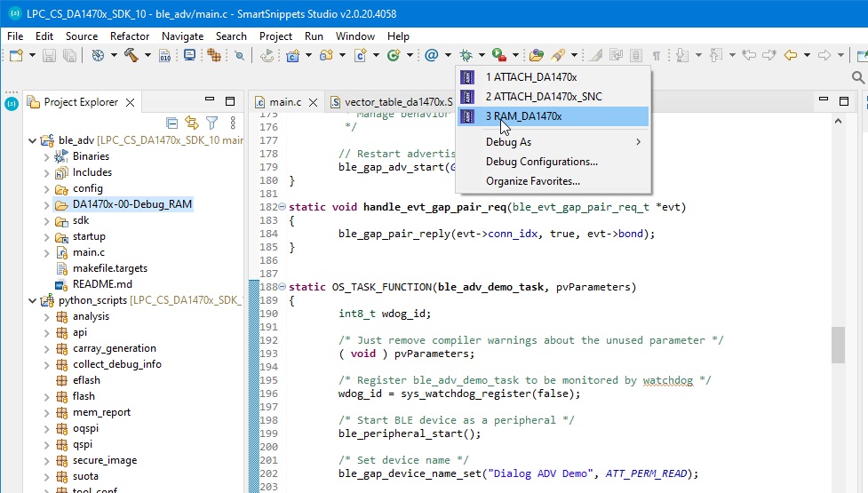This screenshot has width=868, height=493.
Task: Click the editor scroll-up arrow
Action: [x=838, y=121]
